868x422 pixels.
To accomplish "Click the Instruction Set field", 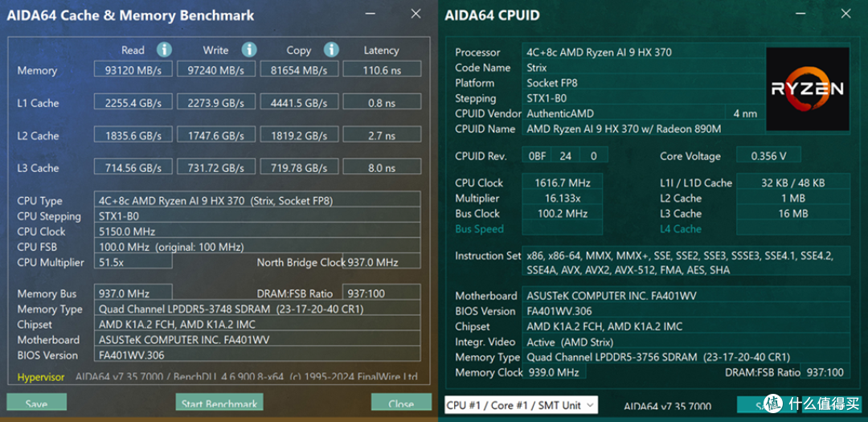I will point(686,263).
